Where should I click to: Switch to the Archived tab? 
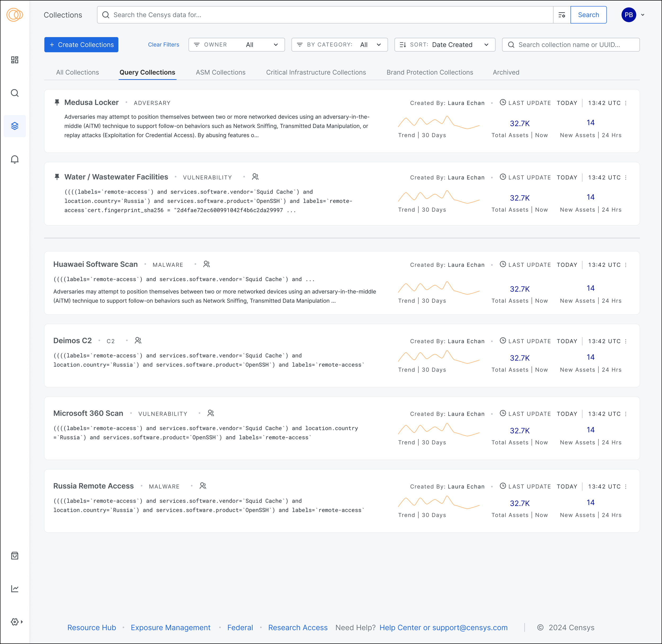click(506, 72)
